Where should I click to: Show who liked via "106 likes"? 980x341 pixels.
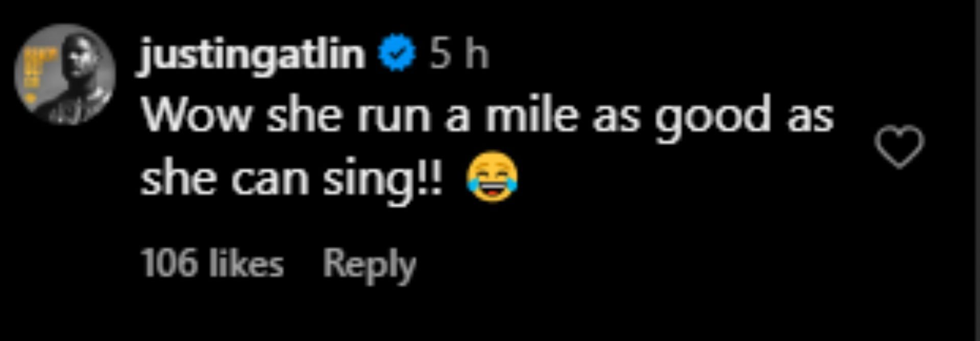coord(212,263)
